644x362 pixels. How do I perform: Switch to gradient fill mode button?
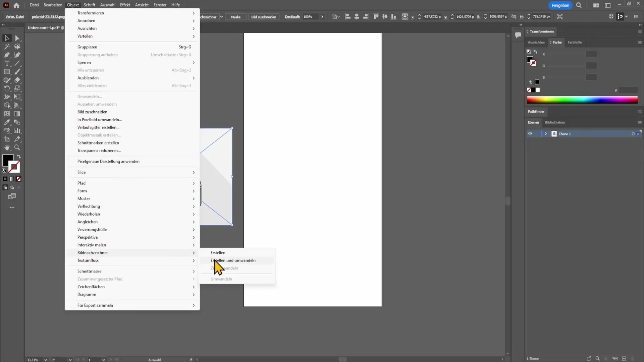(12, 179)
